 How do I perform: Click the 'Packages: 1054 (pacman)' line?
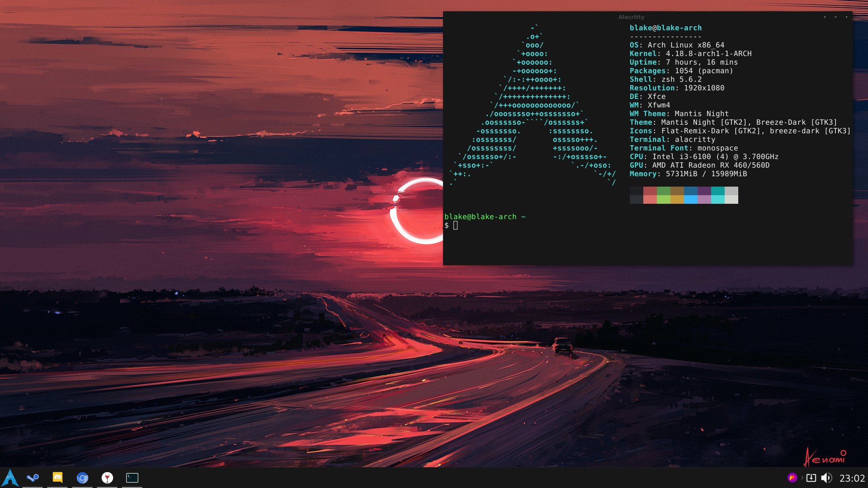682,71
